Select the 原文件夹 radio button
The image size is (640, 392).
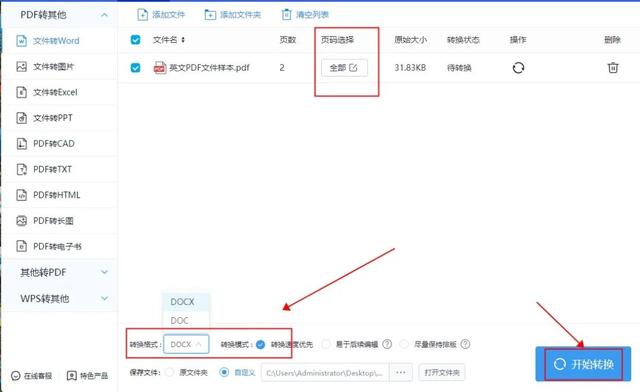(x=169, y=372)
